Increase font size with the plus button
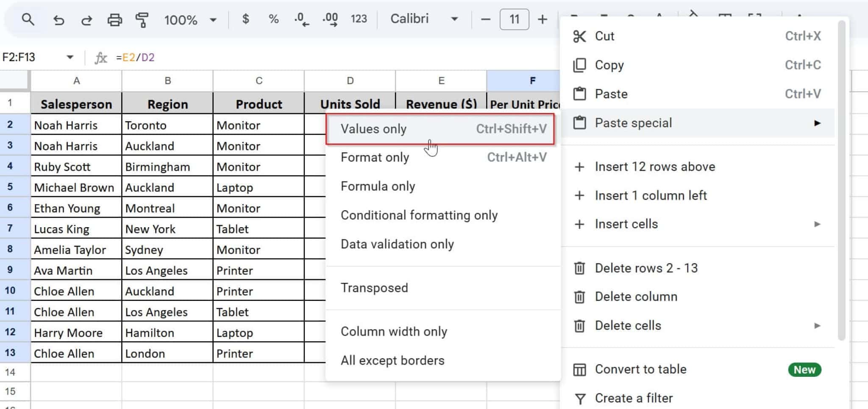This screenshot has width=868, height=409. pyautogui.click(x=542, y=19)
